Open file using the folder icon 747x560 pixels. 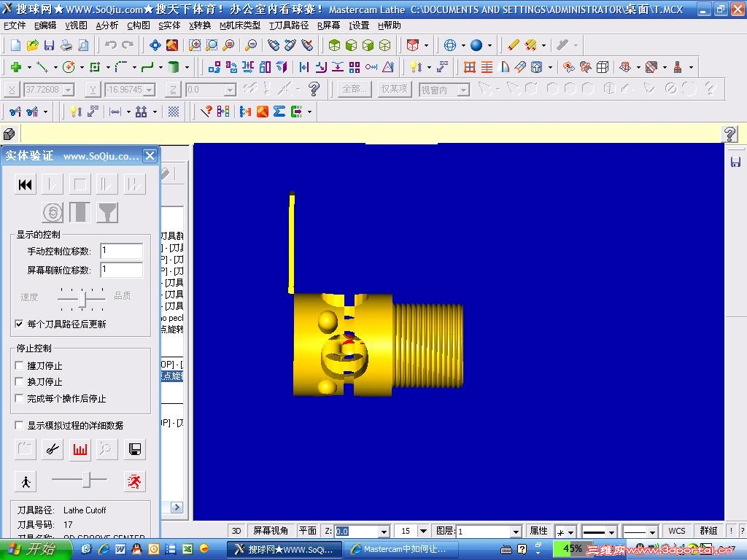[32, 45]
